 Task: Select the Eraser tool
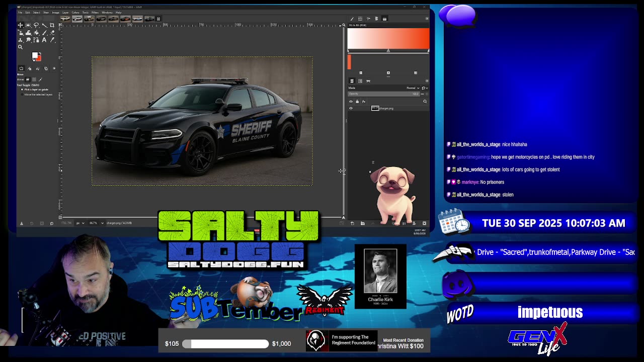point(52,33)
